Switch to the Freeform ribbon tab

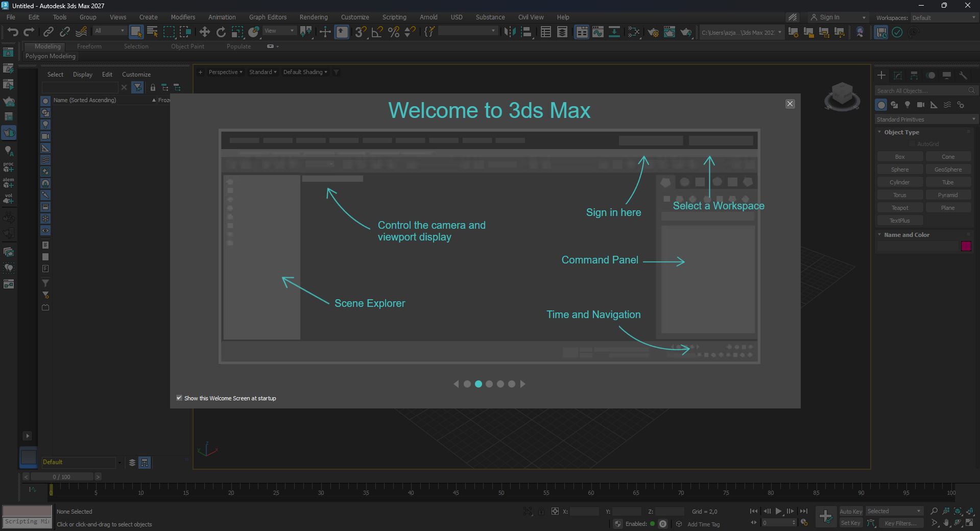pos(89,46)
